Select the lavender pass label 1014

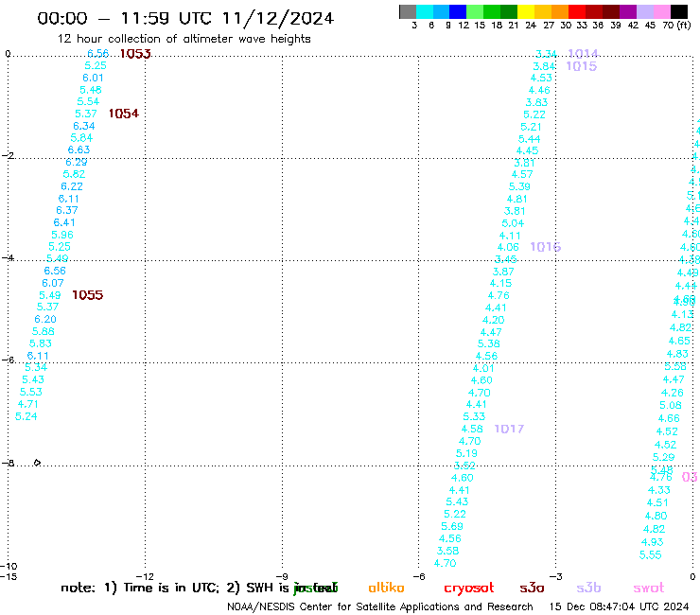coord(583,54)
